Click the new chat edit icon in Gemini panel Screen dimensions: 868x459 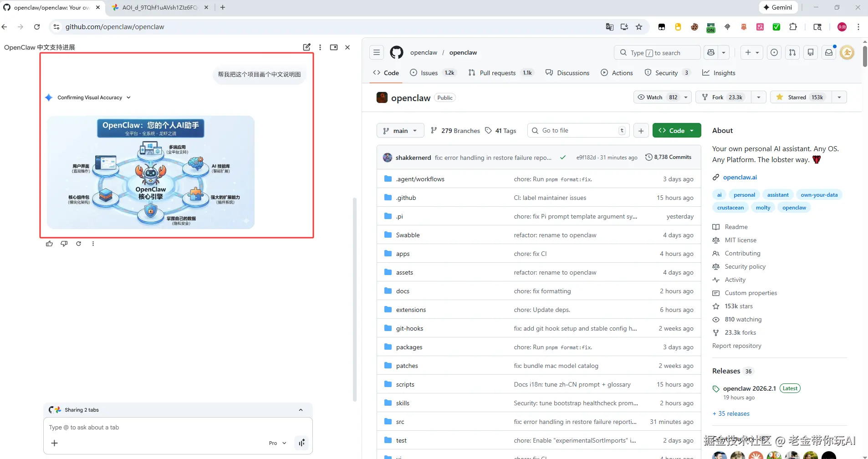click(306, 47)
